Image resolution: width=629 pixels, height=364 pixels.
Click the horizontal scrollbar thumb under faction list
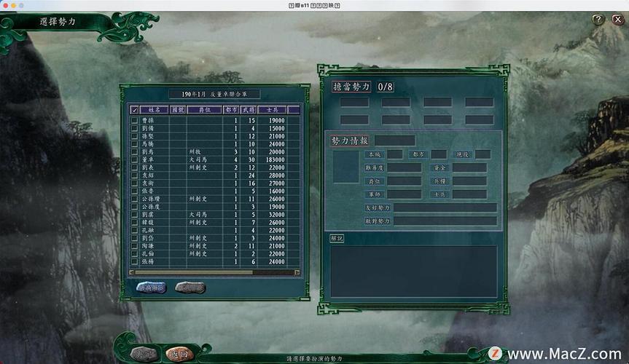[194, 272]
